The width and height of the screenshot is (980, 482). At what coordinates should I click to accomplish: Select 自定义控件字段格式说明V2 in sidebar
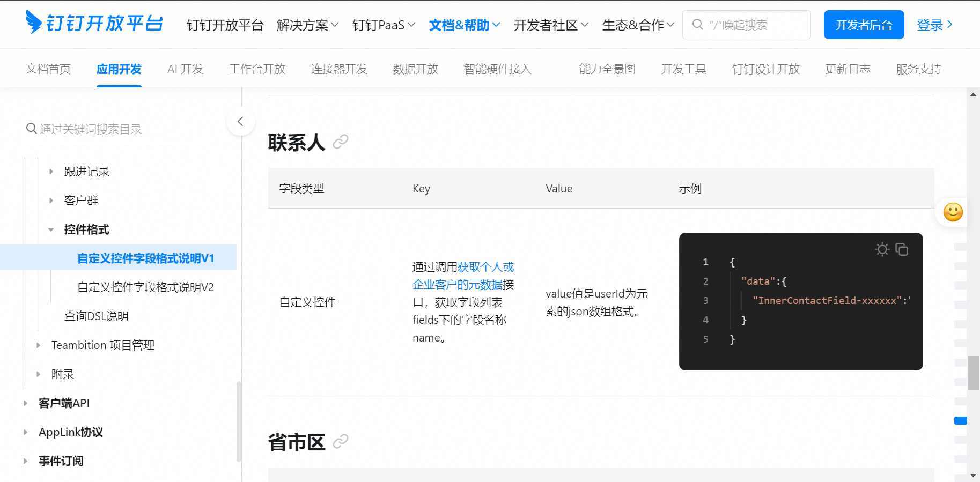146,287
